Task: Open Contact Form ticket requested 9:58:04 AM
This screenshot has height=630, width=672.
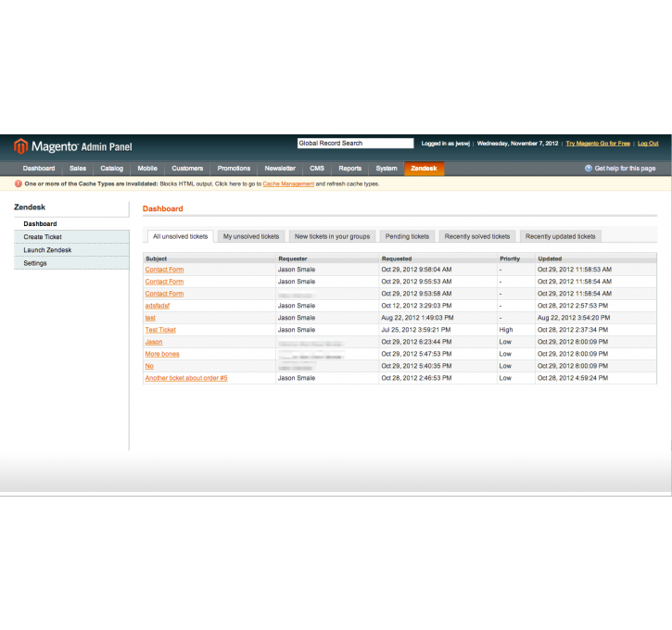Action: tap(164, 270)
